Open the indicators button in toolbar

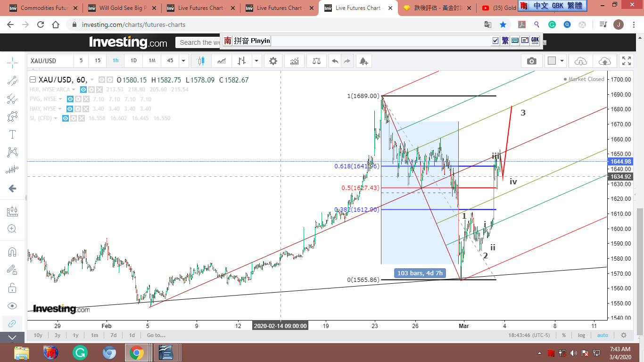(294, 61)
